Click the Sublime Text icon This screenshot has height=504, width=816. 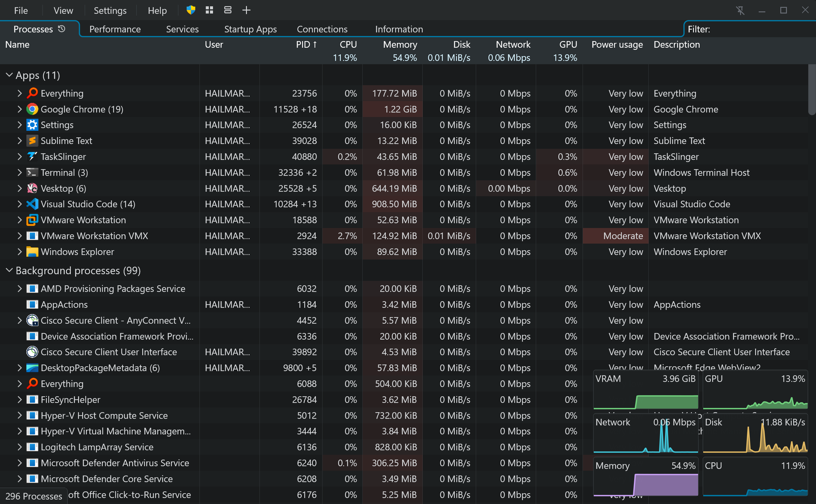coord(32,141)
